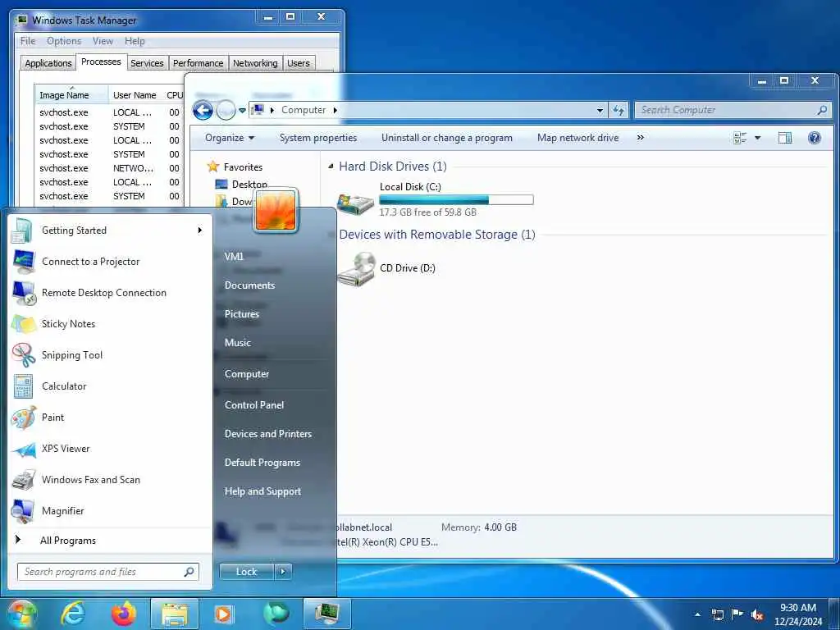Switch to Networking tab

point(256,63)
